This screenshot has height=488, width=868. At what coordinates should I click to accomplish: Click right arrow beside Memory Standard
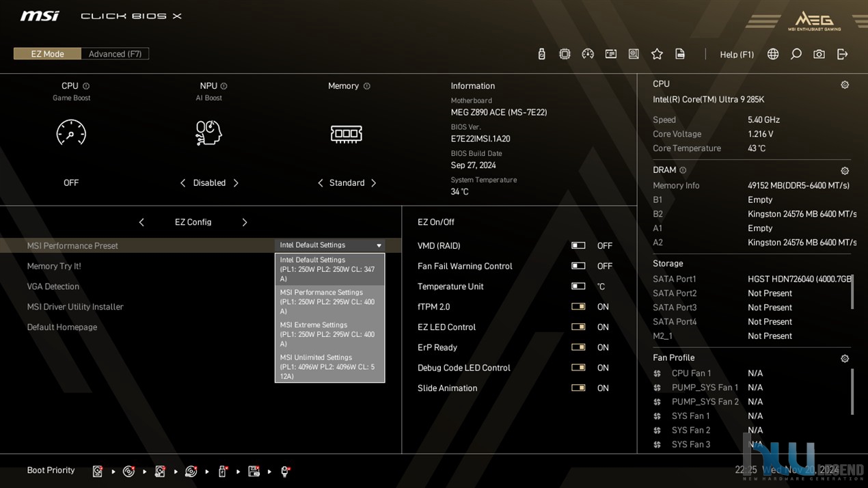coord(373,183)
